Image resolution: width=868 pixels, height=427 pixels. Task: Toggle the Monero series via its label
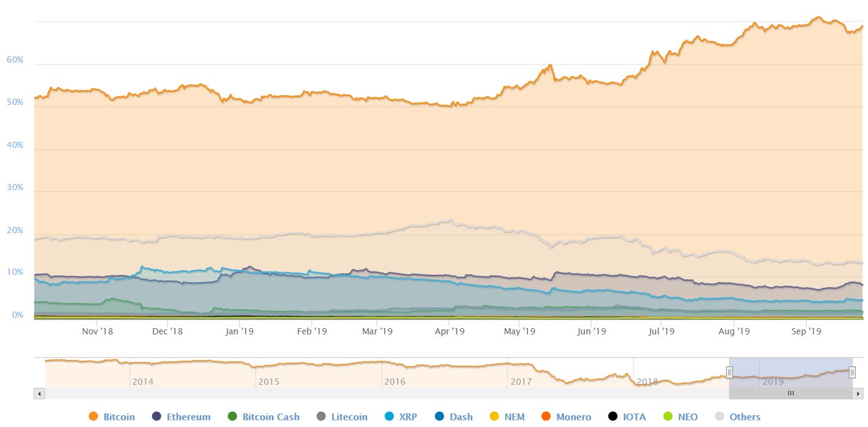click(x=573, y=417)
